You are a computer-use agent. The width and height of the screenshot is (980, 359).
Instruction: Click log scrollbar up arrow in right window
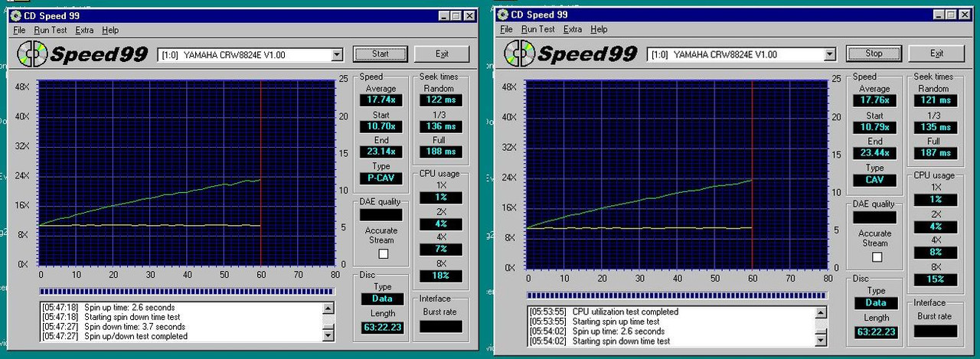click(821, 313)
